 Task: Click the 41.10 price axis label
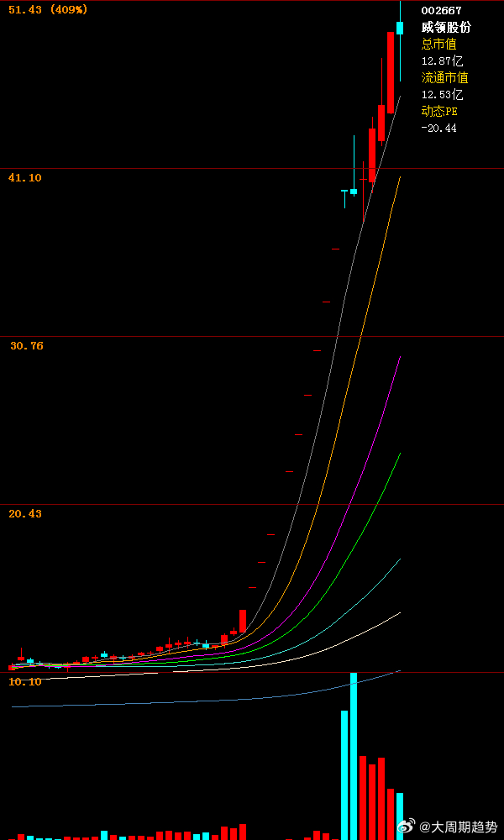pos(24,178)
